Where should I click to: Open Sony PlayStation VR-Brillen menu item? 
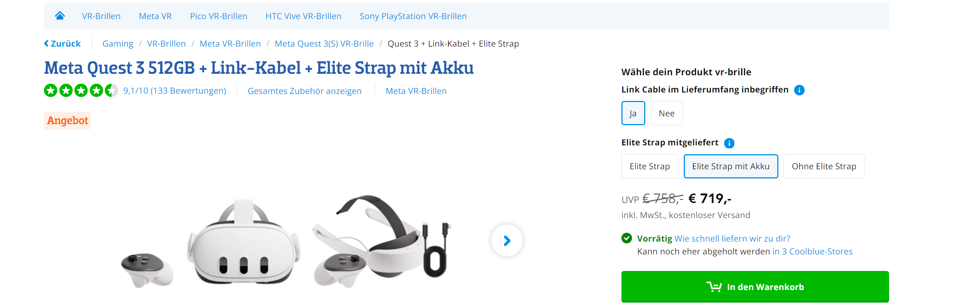coord(413,16)
